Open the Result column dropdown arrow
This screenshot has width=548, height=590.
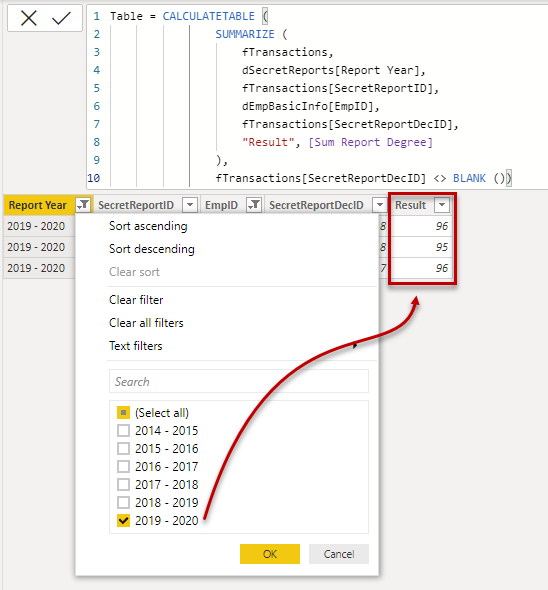pyautogui.click(x=442, y=205)
